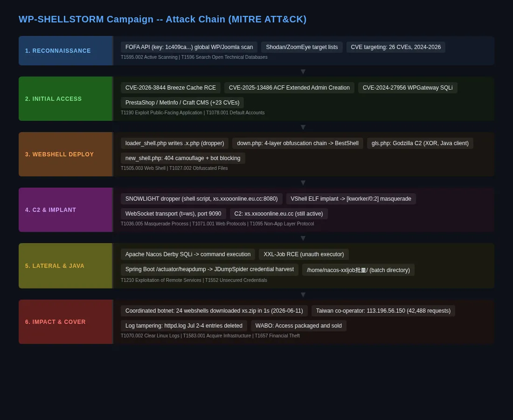Viewport: 513px width, 420px height.
Task: Click the CVE-2025-13486 ACF Extended Admin Creation chip
Action: [289, 88]
